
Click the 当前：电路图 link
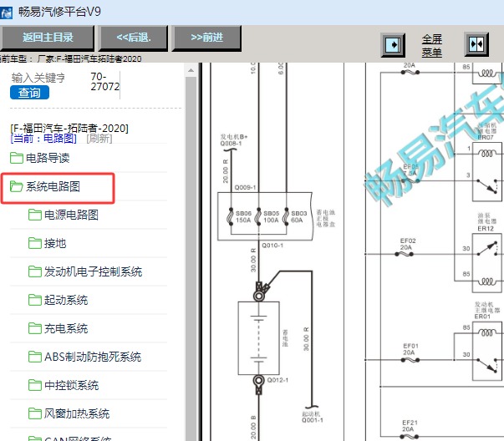(x=43, y=139)
